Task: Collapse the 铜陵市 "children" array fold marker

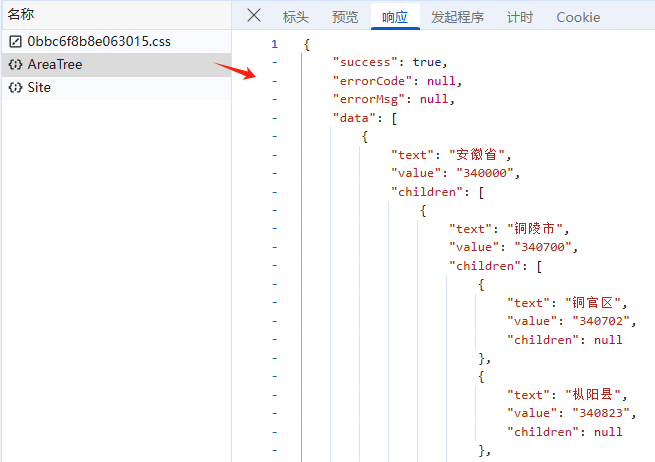Action: (x=274, y=266)
